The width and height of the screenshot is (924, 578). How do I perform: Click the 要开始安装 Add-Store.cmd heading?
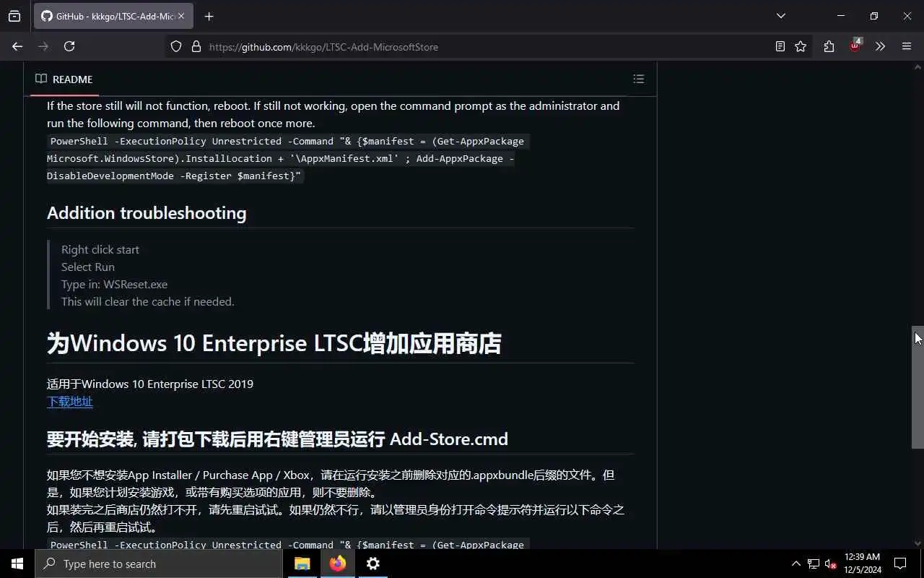(x=277, y=439)
